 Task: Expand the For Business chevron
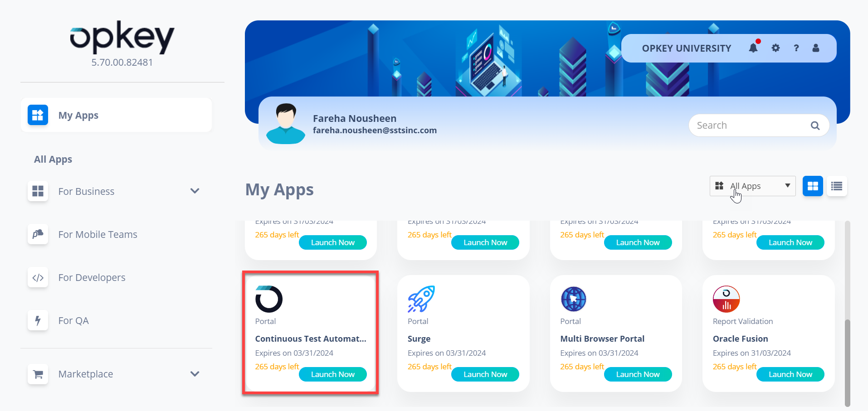(195, 191)
